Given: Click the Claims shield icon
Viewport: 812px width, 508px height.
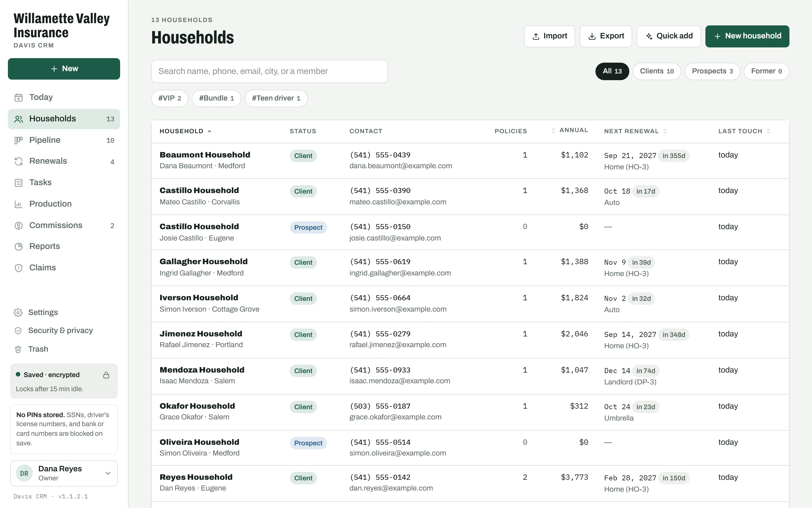Looking at the screenshot, I should point(18,268).
